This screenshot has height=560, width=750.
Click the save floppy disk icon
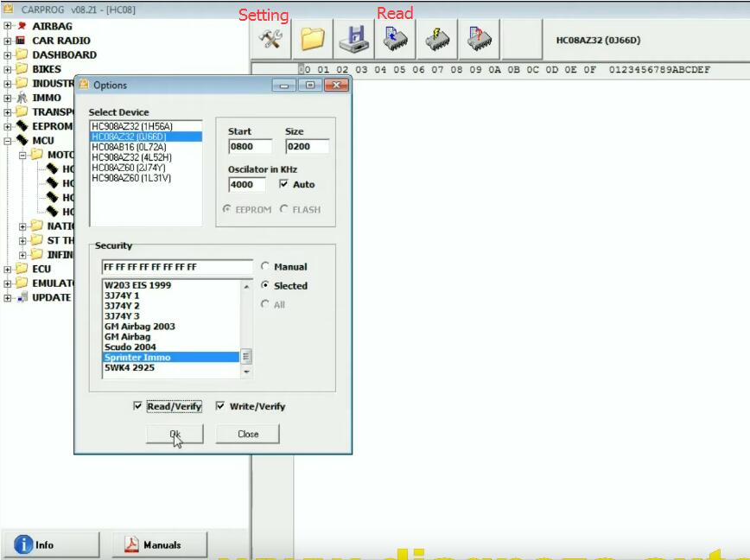[x=353, y=40]
